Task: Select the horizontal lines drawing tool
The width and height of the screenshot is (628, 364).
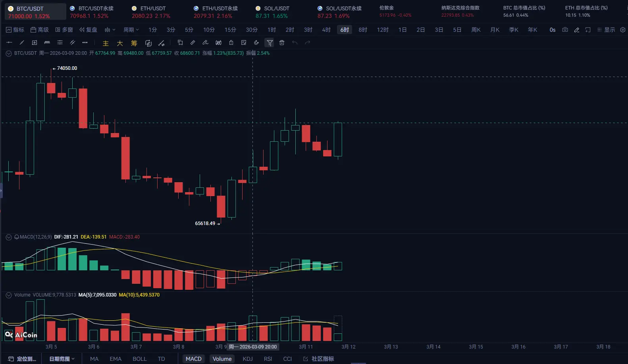Action: point(60,42)
